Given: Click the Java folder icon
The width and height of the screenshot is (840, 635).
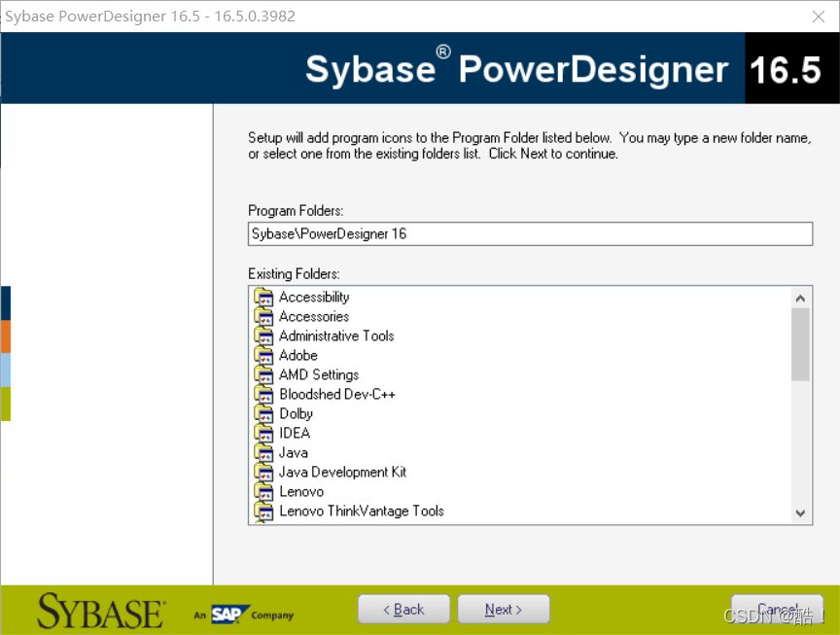Looking at the screenshot, I should pyautogui.click(x=263, y=453).
